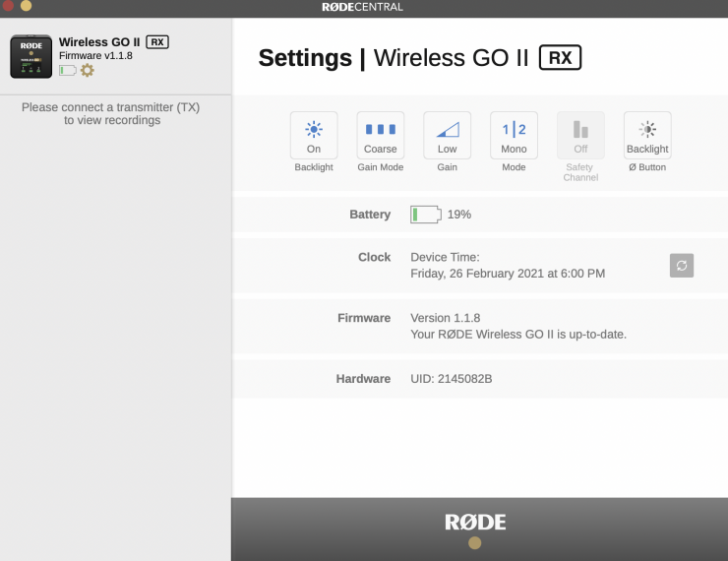
Task: Change the Ø Button Backlight function
Action: click(647, 136)
